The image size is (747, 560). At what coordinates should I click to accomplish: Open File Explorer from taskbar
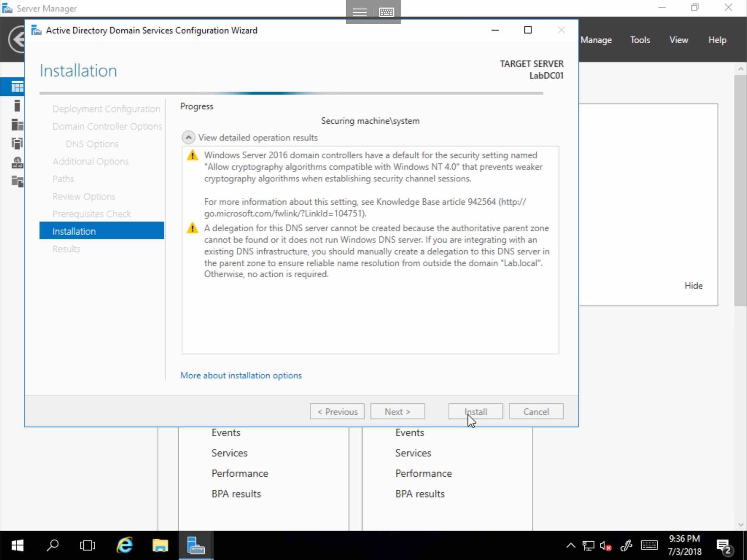[x=160, y=545]
